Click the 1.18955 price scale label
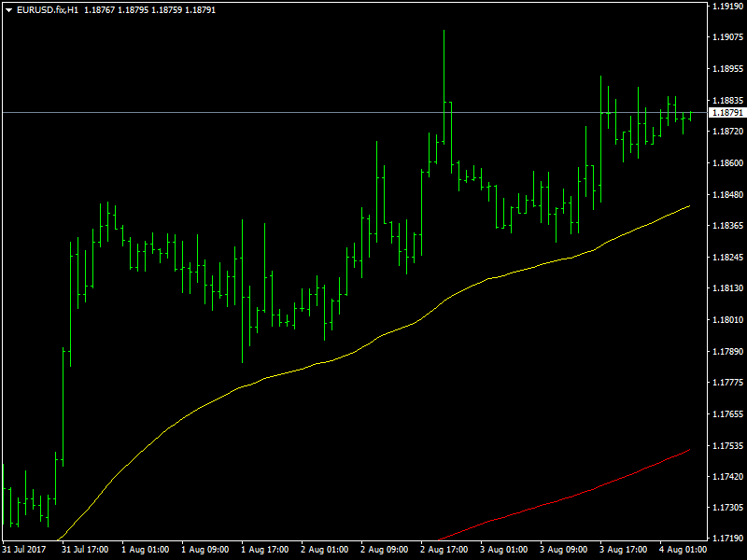The image size is (747, 560). point(727,69)
